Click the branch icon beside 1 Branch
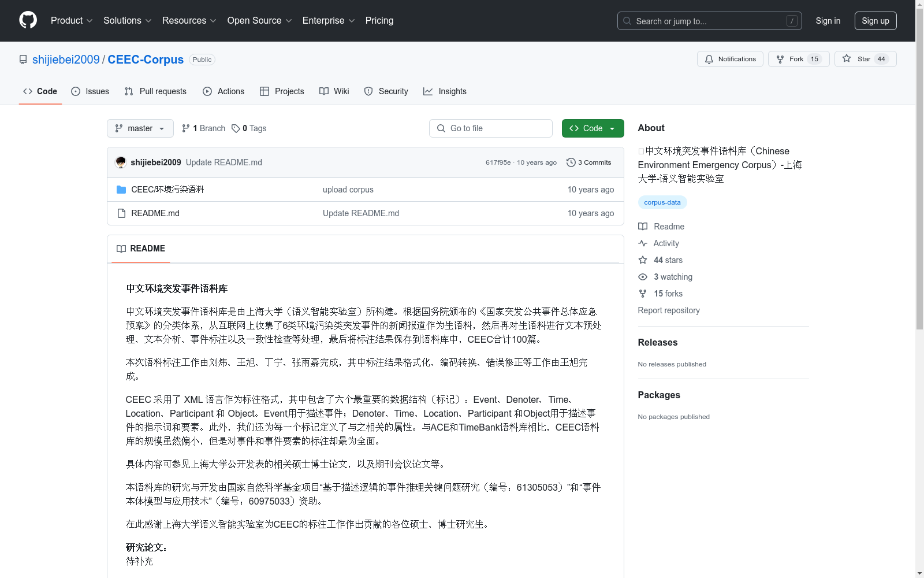924x578 pixels. point(186,128)
